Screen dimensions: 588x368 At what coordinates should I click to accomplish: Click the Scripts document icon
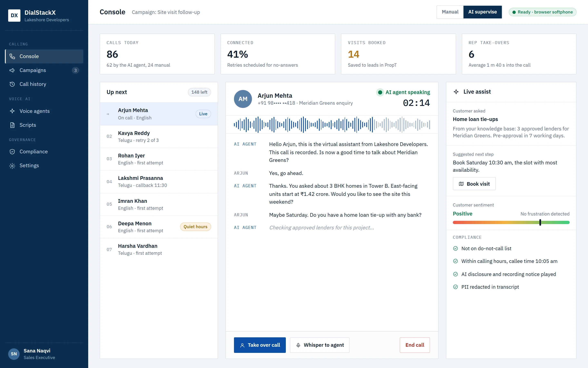[12, 125]
